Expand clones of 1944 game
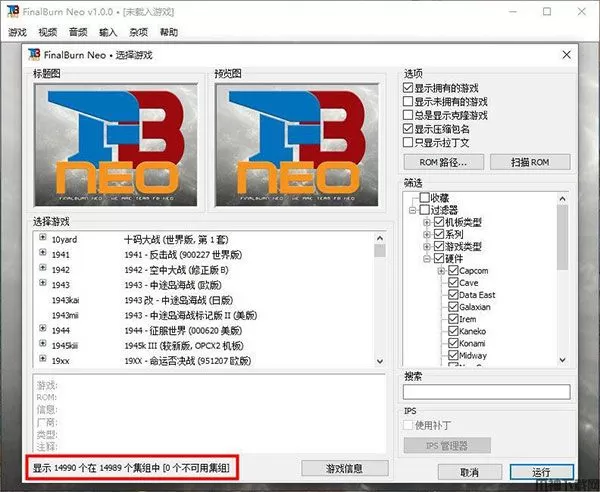The height and width of the screenshot is (492, 600). 43,328
